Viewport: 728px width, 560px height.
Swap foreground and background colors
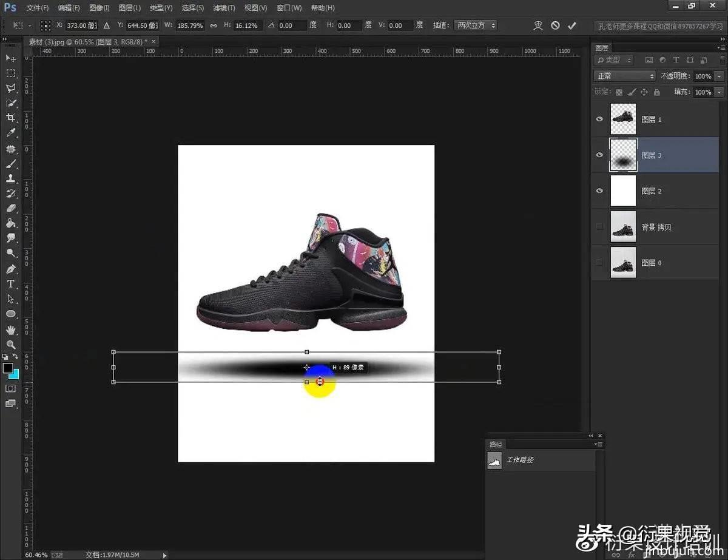point(16,357)
